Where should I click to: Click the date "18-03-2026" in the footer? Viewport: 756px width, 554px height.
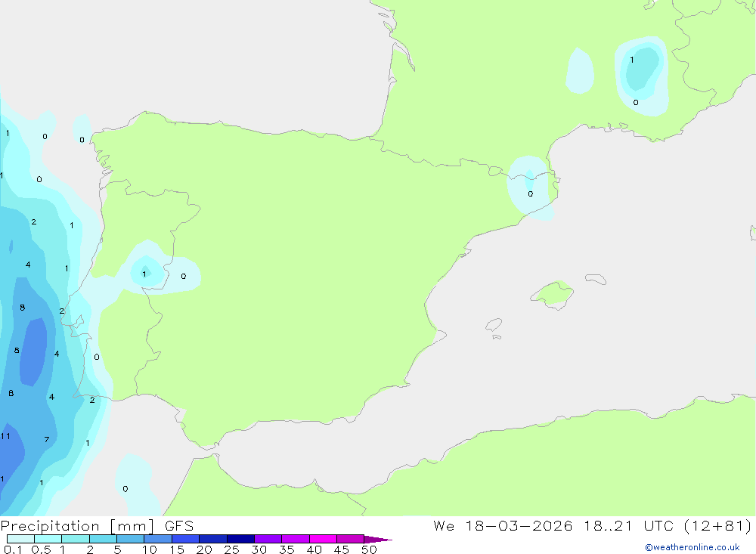tap(519, 525)
